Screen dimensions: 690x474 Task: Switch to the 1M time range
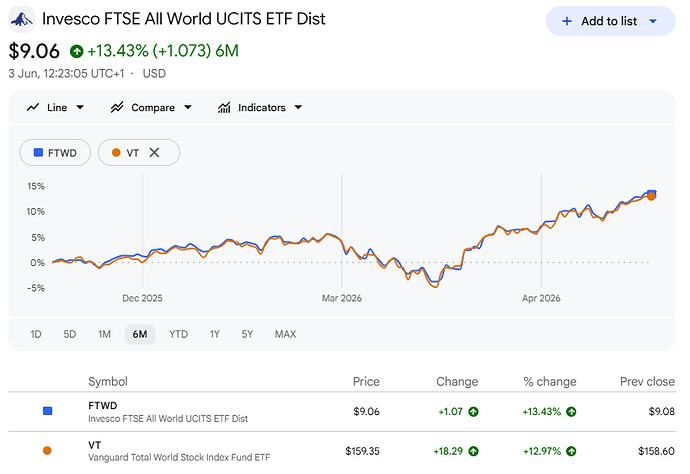click(x=104, y=334)
